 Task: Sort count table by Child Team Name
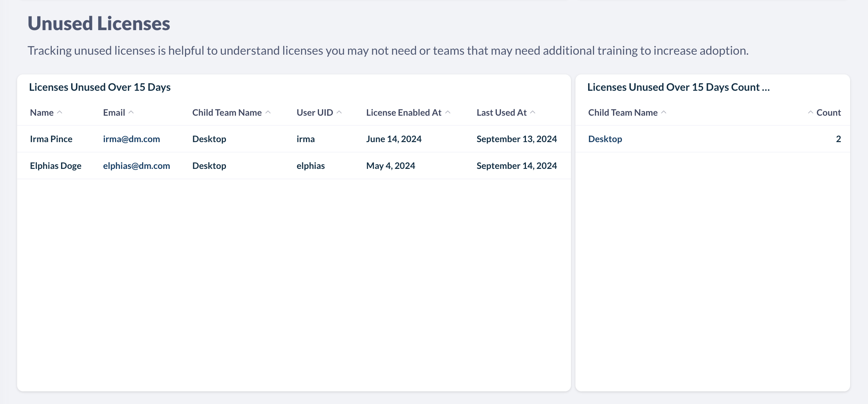[623, 112]
